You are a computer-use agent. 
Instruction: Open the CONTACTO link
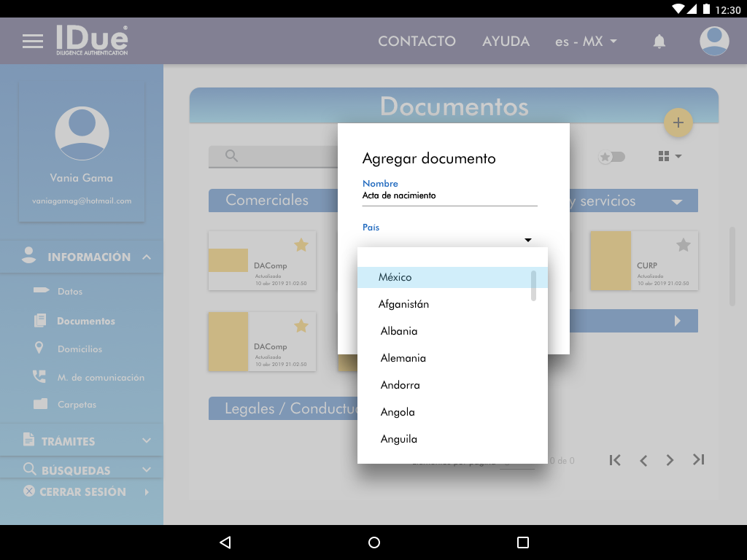click(417, 42)
